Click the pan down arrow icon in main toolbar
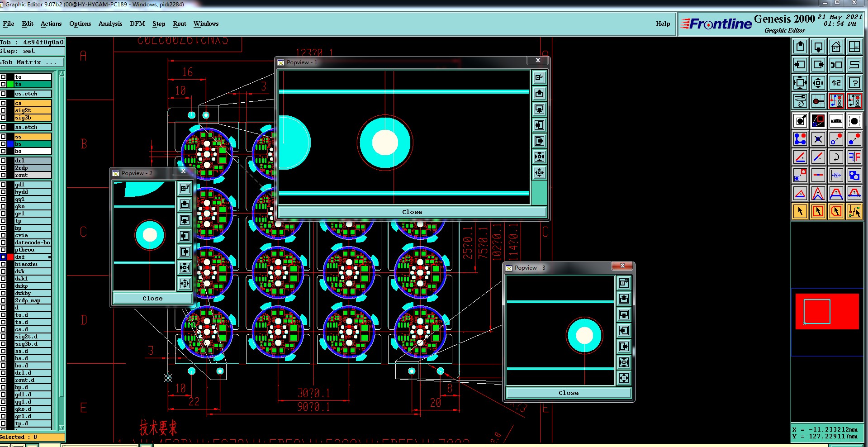 click(x=818, y=47)
